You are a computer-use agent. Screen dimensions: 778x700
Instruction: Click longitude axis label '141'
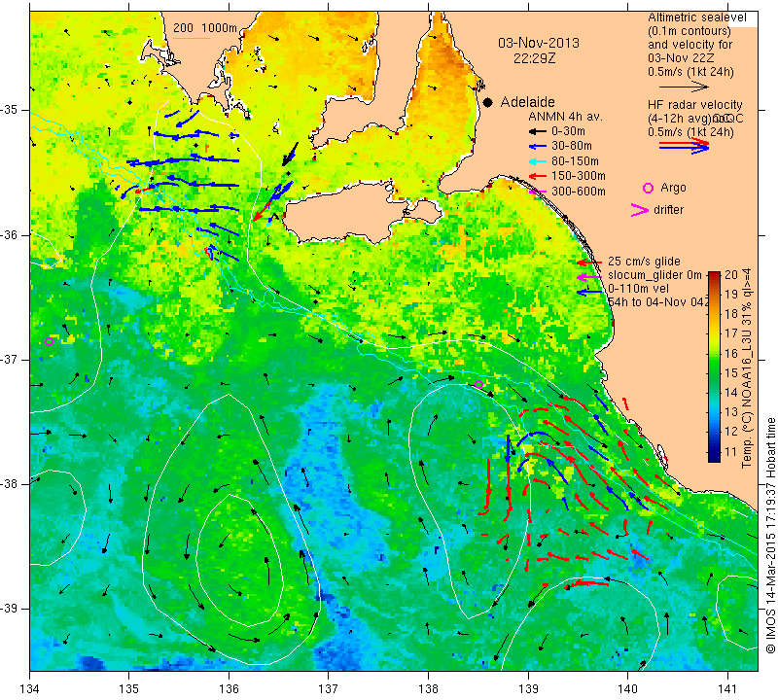[x=727, y=689]
